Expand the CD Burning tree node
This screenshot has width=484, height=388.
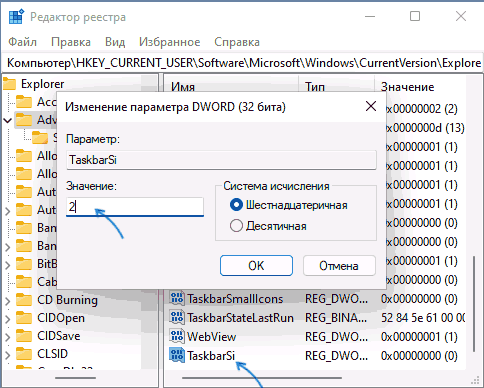tap(7, 301)
